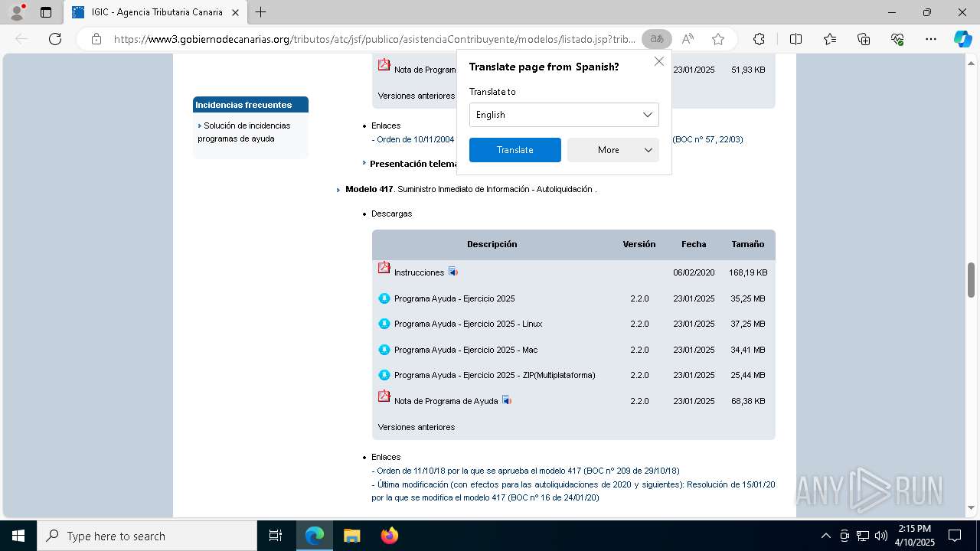Open File Explorer from taskbar
Screen dimensions: 980x551
click(x=351, y=536)
